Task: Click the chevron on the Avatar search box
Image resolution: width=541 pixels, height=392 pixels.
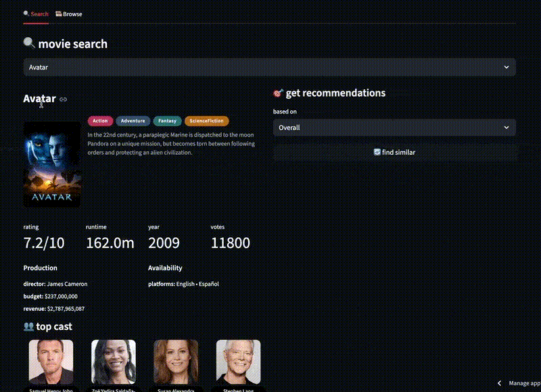Action: pyautogui.click(x=506, y=67)
